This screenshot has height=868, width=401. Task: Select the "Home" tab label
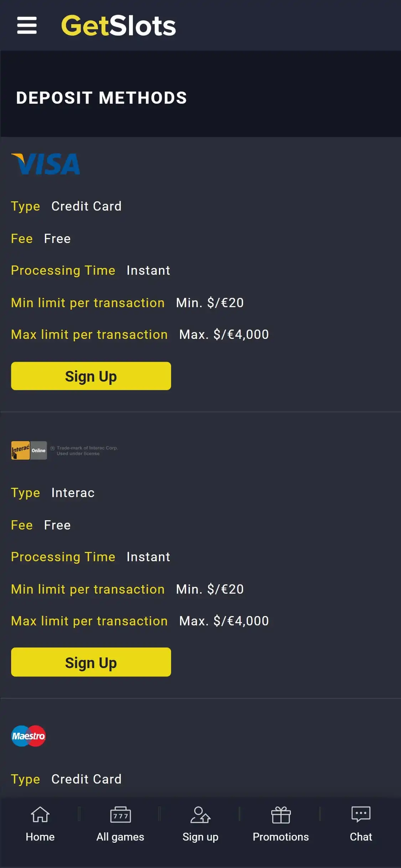pyautogui.click(x=40, y=837)
